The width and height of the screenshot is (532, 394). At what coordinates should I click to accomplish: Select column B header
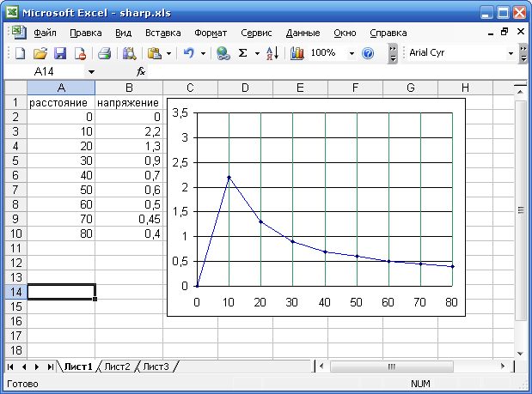(x=129, y=88)
